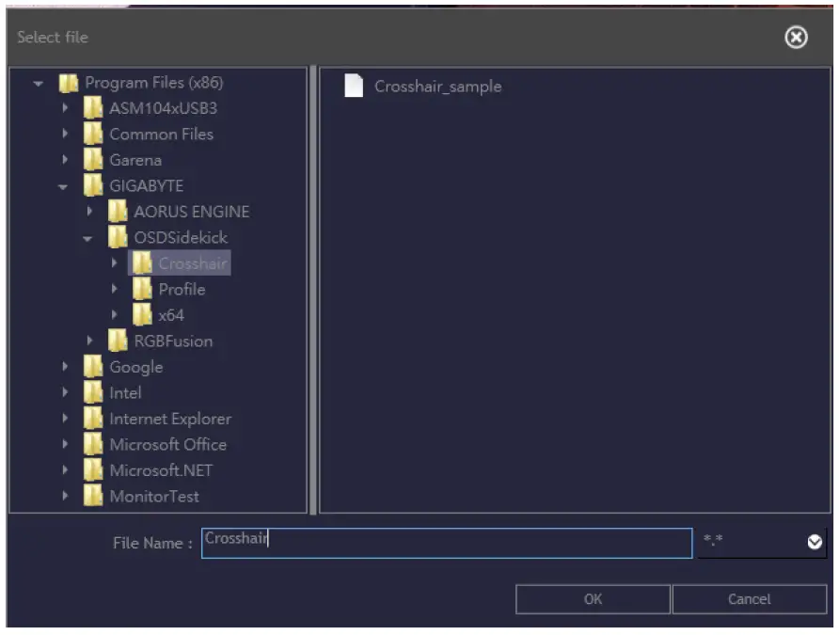Expand the AORUS ENGINE folder arrow

pos(89,211)
